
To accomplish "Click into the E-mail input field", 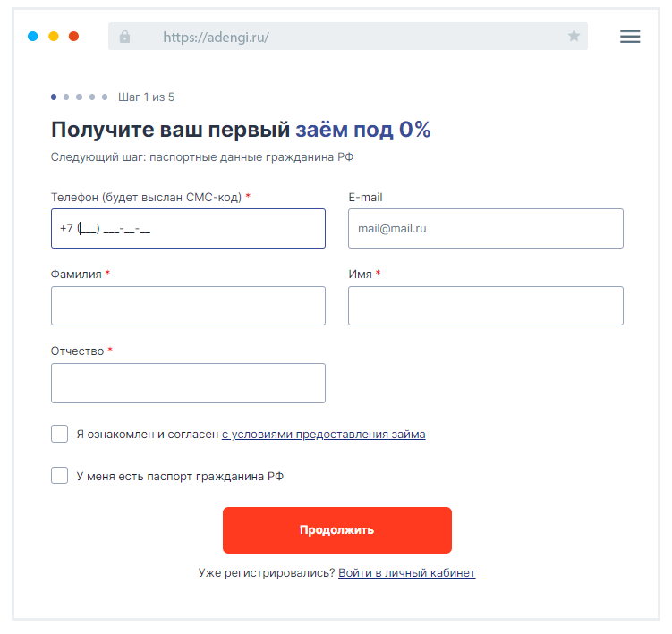I will click(485, 229).
